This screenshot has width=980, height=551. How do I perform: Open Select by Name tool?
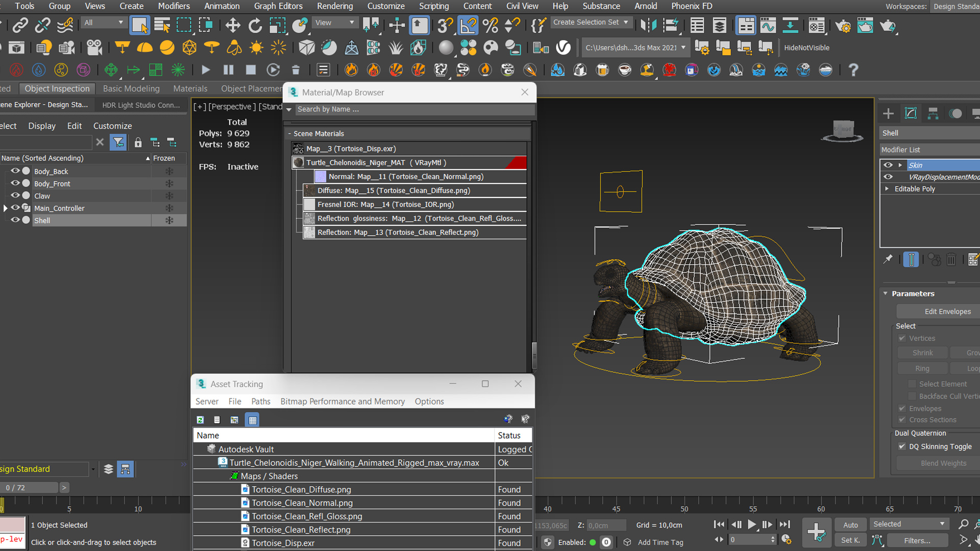point(162,25)
